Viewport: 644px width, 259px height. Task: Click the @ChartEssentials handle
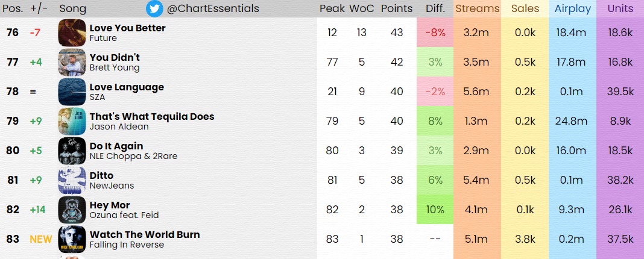pos(213,8)
